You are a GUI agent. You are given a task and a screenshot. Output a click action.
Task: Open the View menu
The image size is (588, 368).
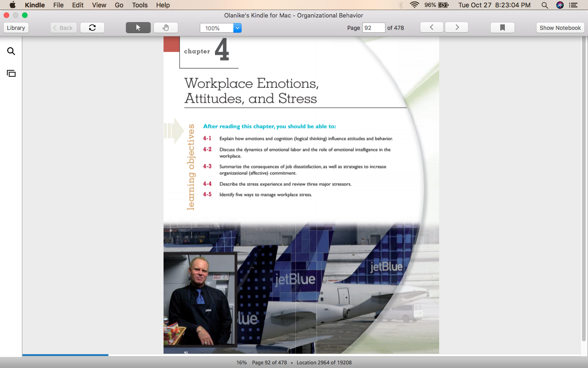(99, 5)
